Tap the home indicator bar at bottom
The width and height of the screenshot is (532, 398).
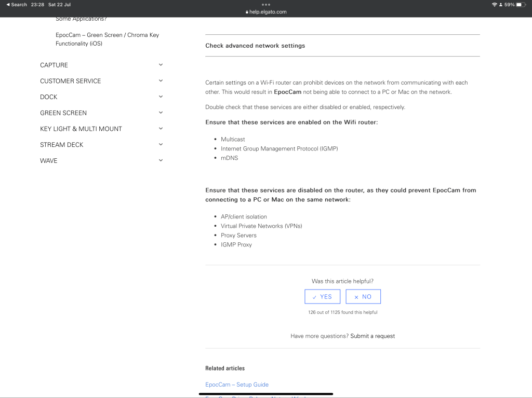pos(266,394)
